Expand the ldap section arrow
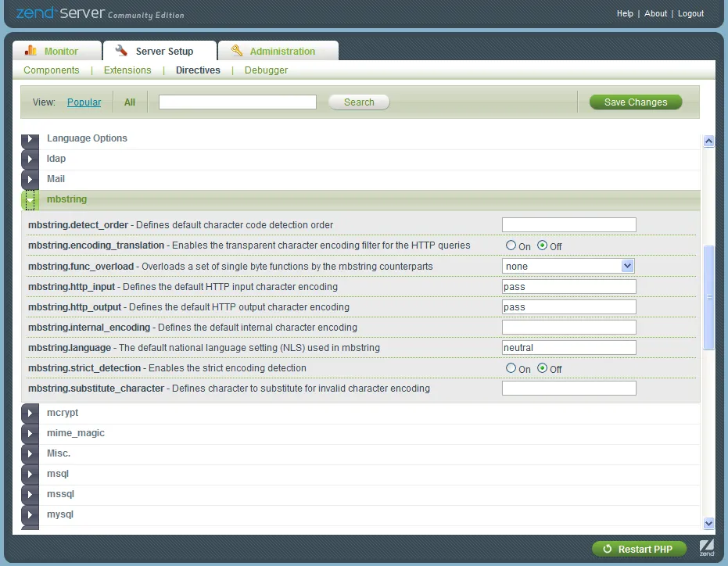Image resolution: width=728 pixels, height=566 pixels. point(30,159)
